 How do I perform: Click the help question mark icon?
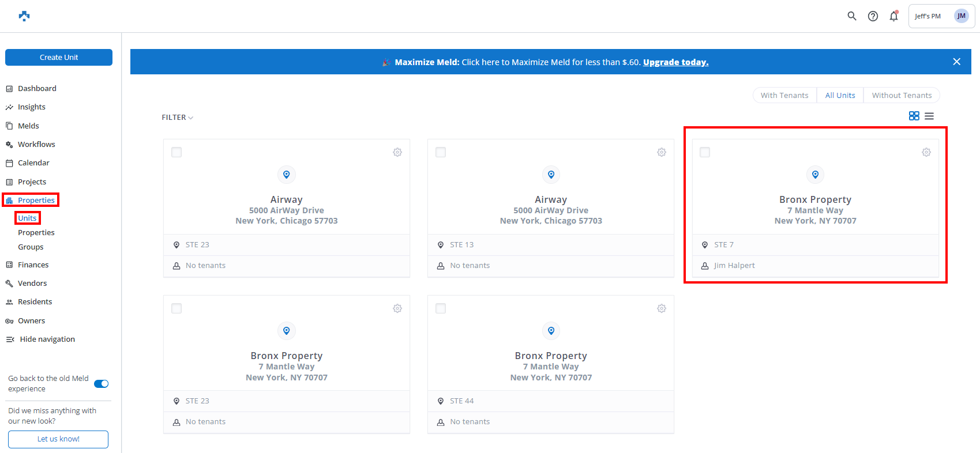[x=873, y=16]
